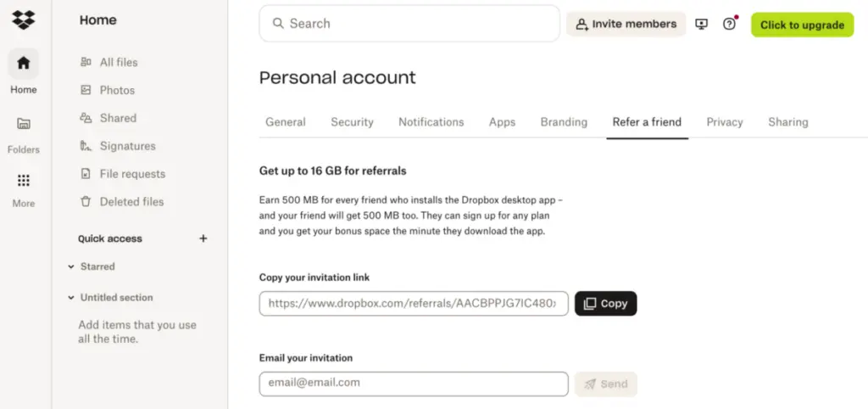The width and height of the screenshot is (868, 409).
Task: Open the Home icon in left rail
Action: click(23, 63)
